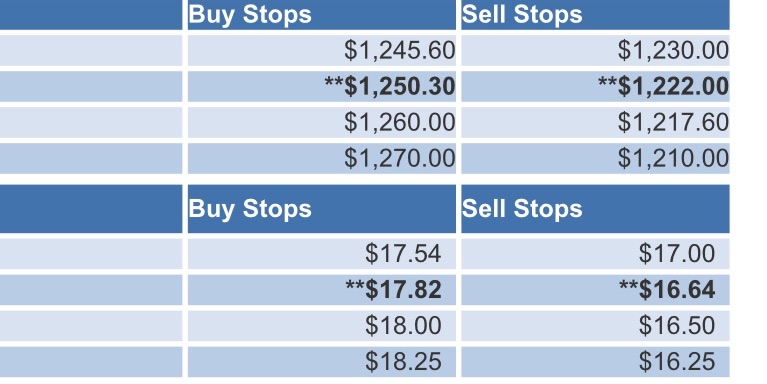Click the bold **$1,250.30 cell
Viewport: 767px width, 384px height.
pos(321,87)
